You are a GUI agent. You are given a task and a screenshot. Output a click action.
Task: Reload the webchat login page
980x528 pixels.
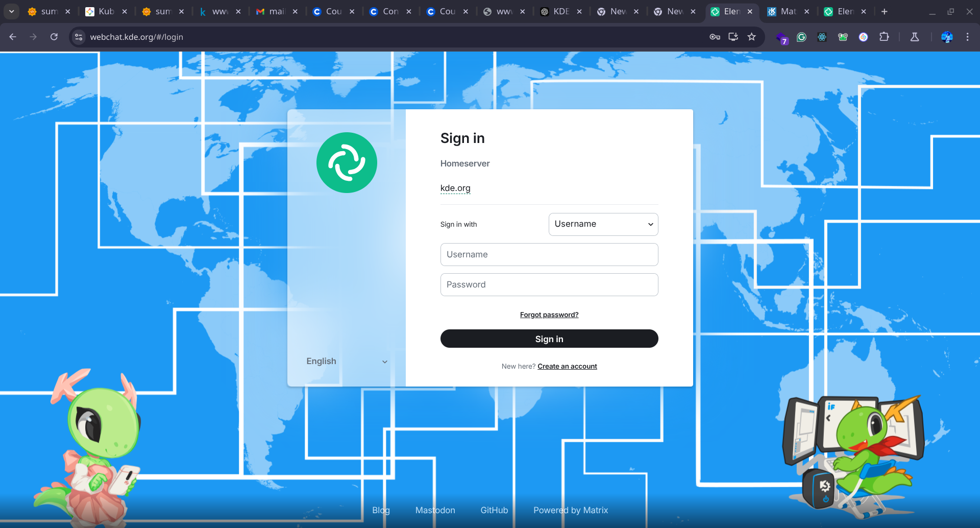[x=54, y=37]
